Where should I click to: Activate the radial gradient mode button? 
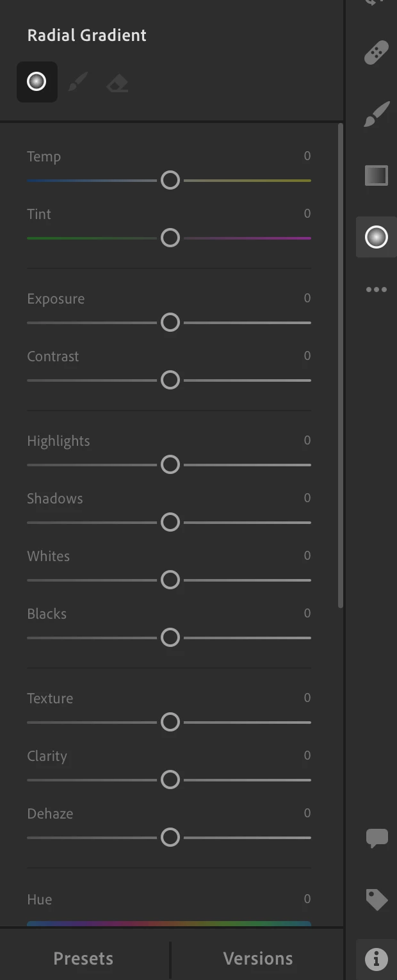pos(37,82)
